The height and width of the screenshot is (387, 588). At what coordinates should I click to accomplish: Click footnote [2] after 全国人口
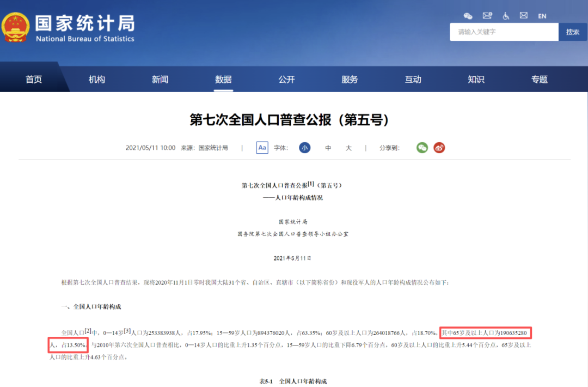tap(88, 331)
